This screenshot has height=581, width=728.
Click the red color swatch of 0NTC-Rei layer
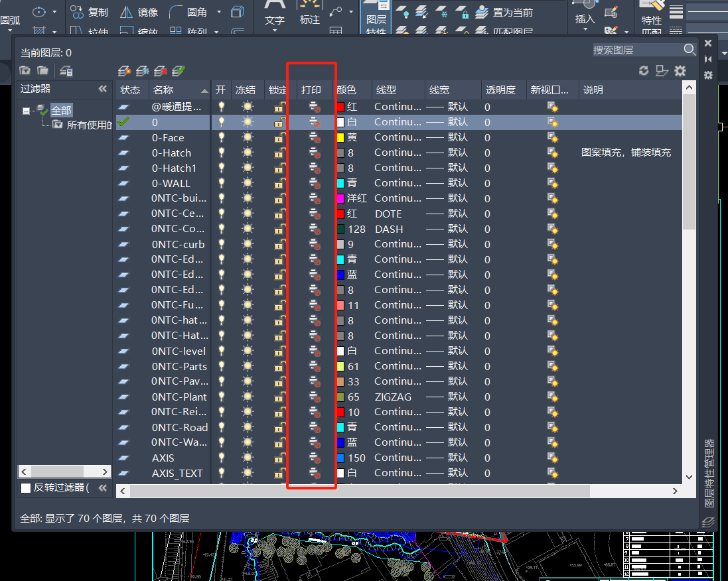click(340, 413)
